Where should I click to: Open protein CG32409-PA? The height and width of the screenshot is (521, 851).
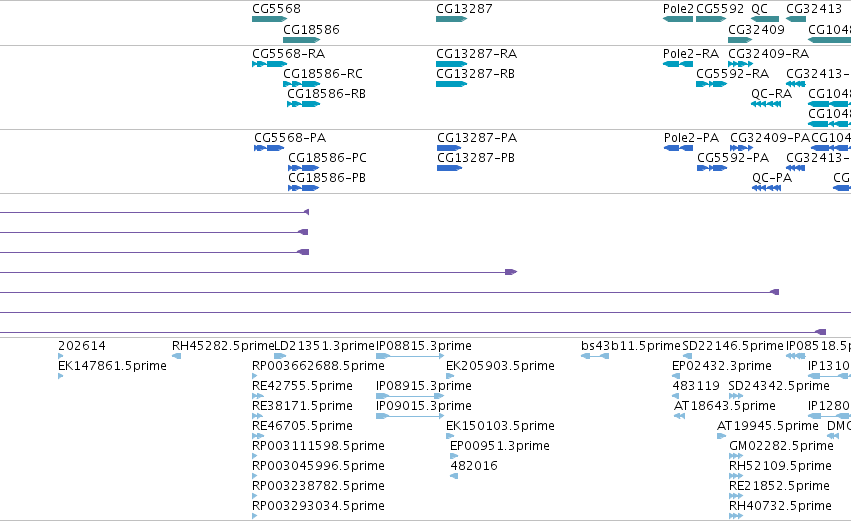point(770,138)
